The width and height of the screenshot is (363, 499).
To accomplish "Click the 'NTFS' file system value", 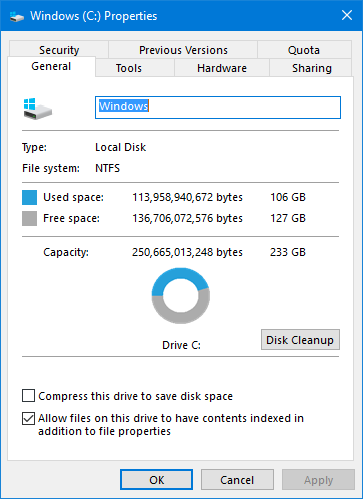I will pyautogui.click(x=107, y=168).
